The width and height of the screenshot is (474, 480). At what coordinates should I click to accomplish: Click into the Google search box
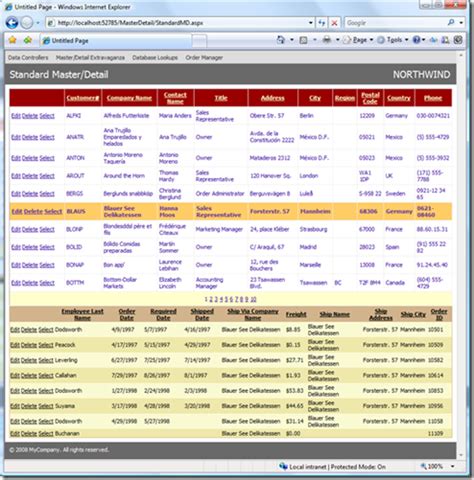[395, 23]
